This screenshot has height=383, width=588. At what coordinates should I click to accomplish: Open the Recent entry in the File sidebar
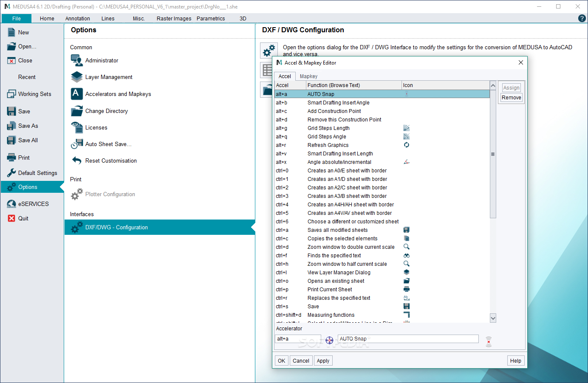coord(27,77)
